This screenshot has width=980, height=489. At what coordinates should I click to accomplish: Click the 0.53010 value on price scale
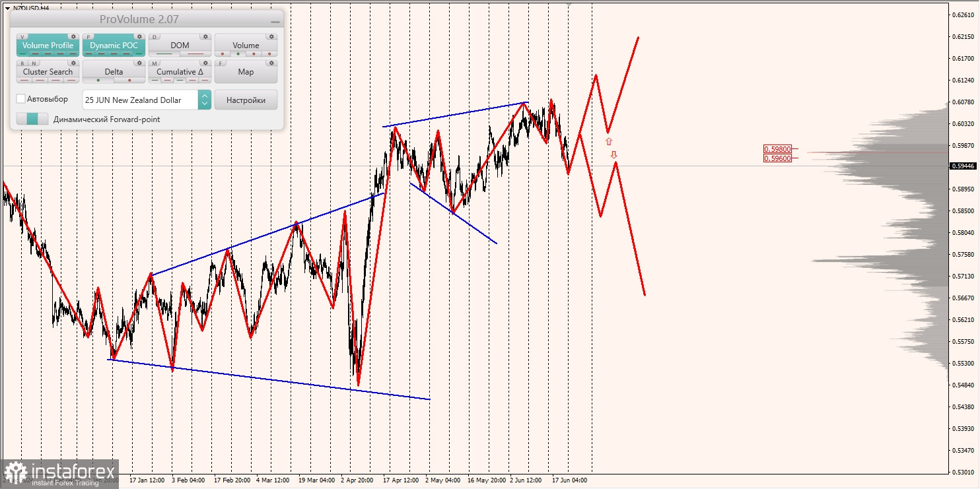click(963, 472)
